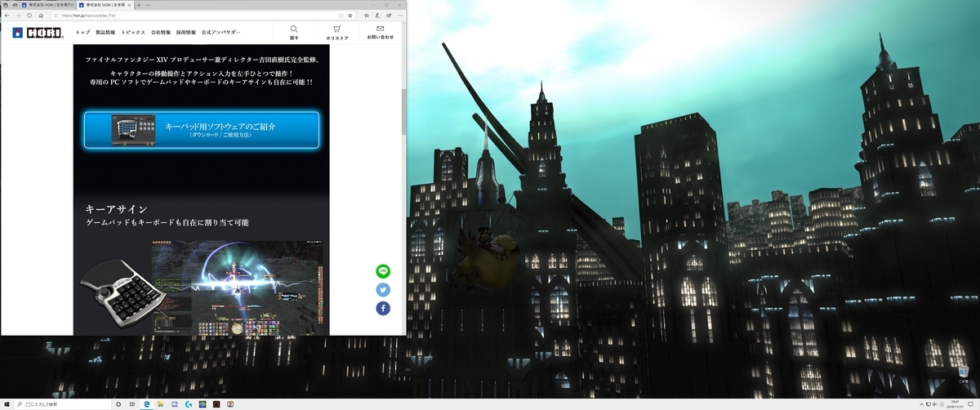Show tab previews with the chevron

click(148, 5)
